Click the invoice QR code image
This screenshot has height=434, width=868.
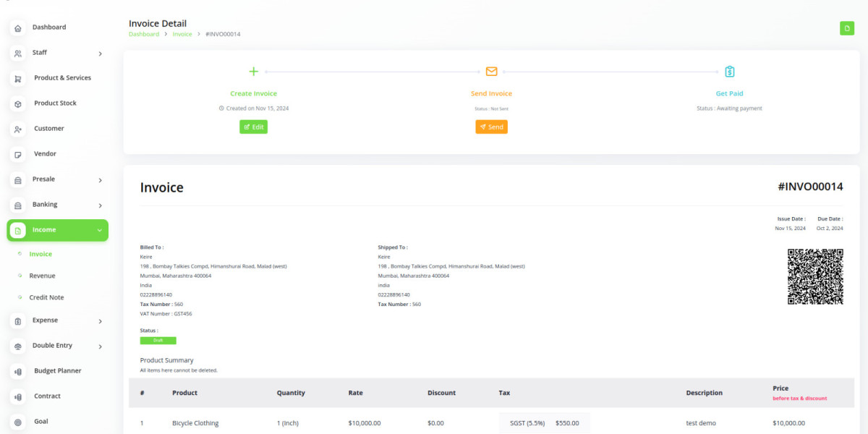[x=815, y=276]
